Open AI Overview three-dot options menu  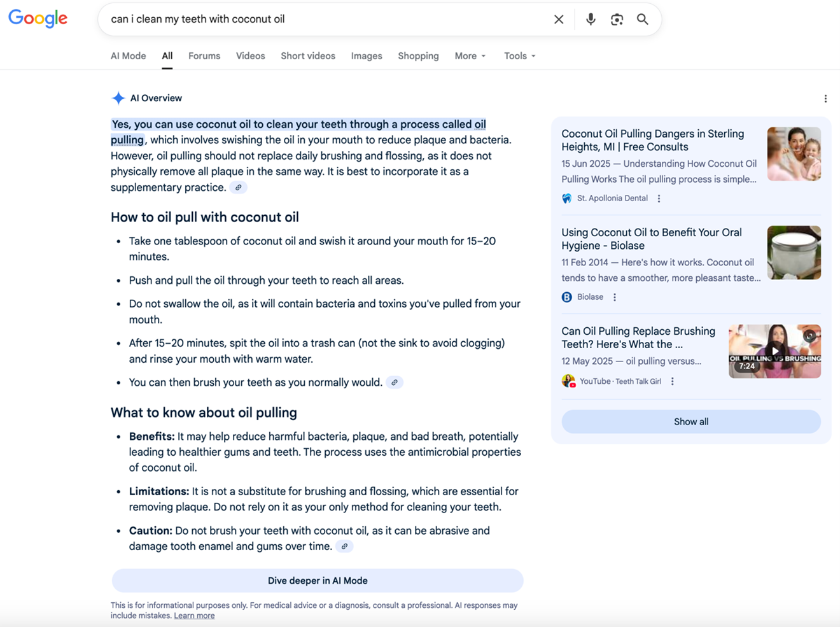825,99
